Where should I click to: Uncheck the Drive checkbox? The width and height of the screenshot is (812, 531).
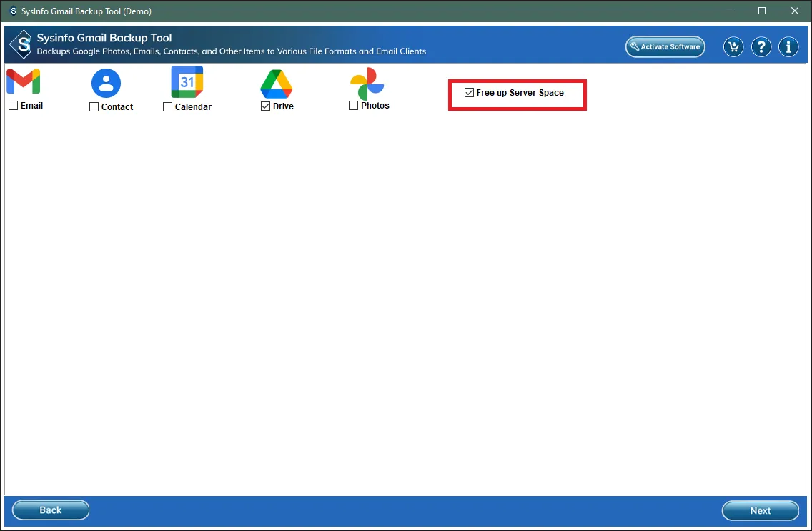(266, 106)
